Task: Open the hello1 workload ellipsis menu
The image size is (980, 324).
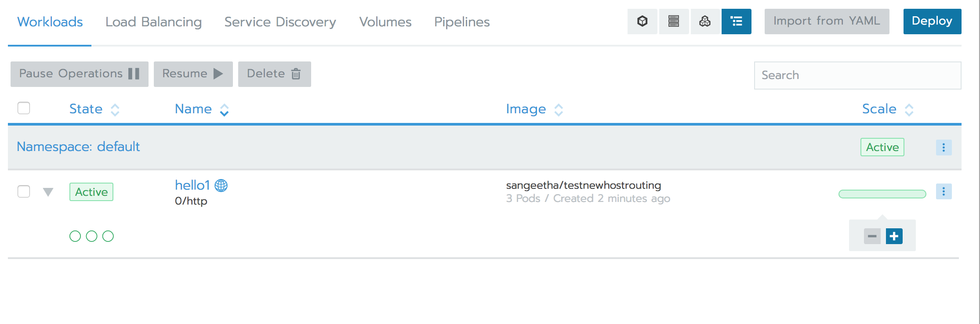Action: (x=944, y=191)
